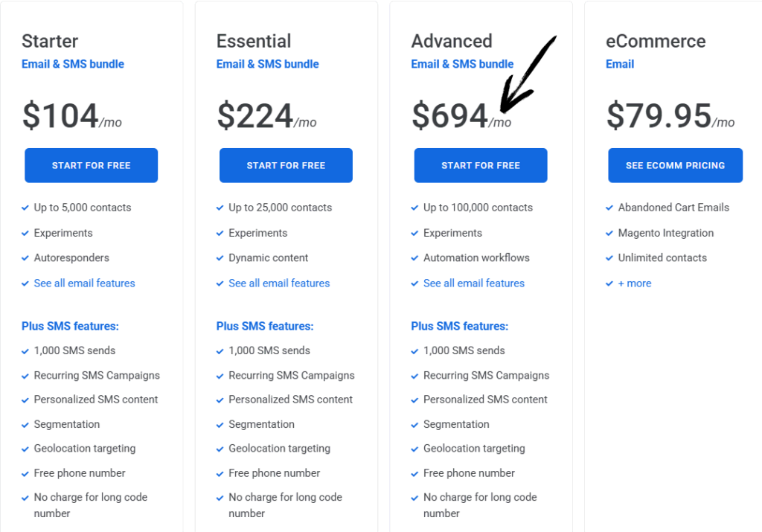
Task: Click Start For Free under Advanced plan
Action: click(480, 165)
